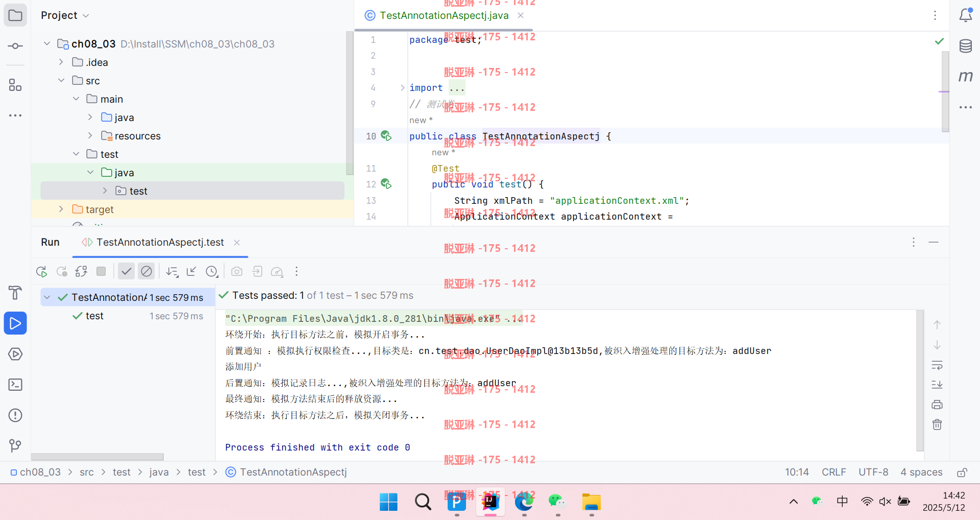The width and height of the screenshot is (980, 520).
Task: Open the Maven tool window
Action: [966, 77]
